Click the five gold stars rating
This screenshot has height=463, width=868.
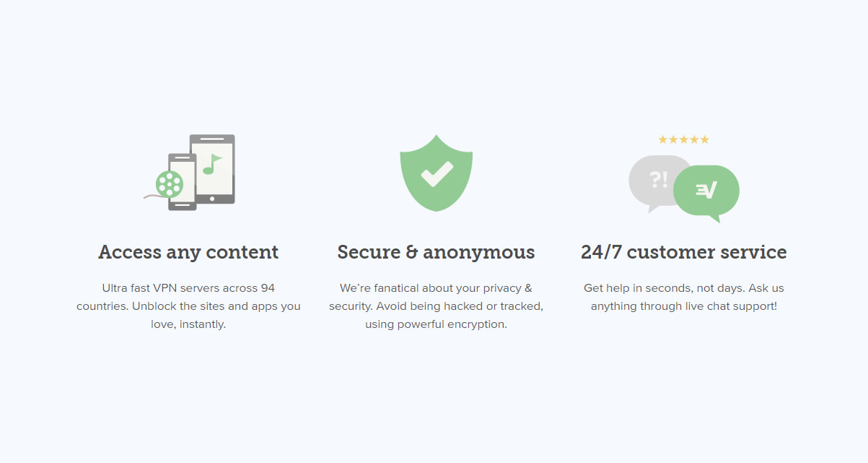pos(683,139)
